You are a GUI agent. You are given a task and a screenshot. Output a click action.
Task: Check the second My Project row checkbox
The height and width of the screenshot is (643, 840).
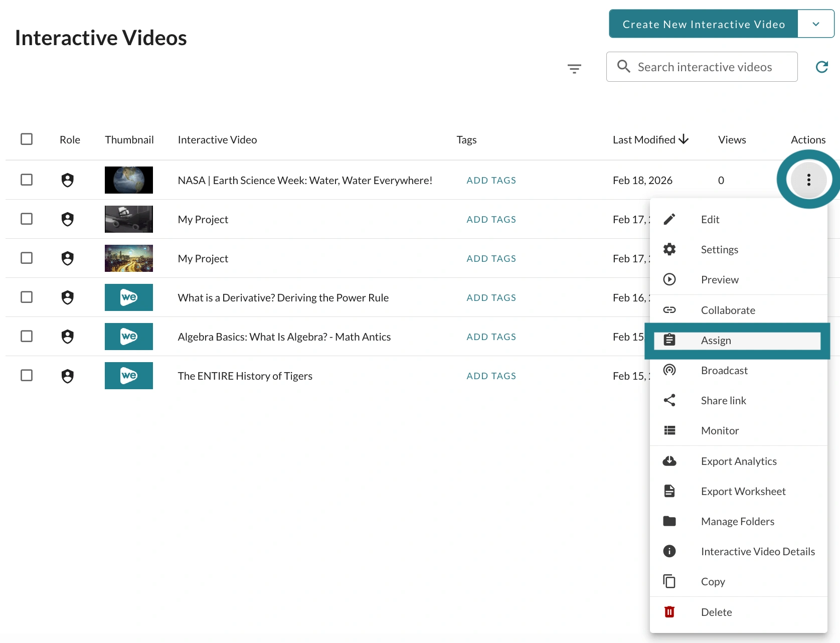[x=27, y=258]
